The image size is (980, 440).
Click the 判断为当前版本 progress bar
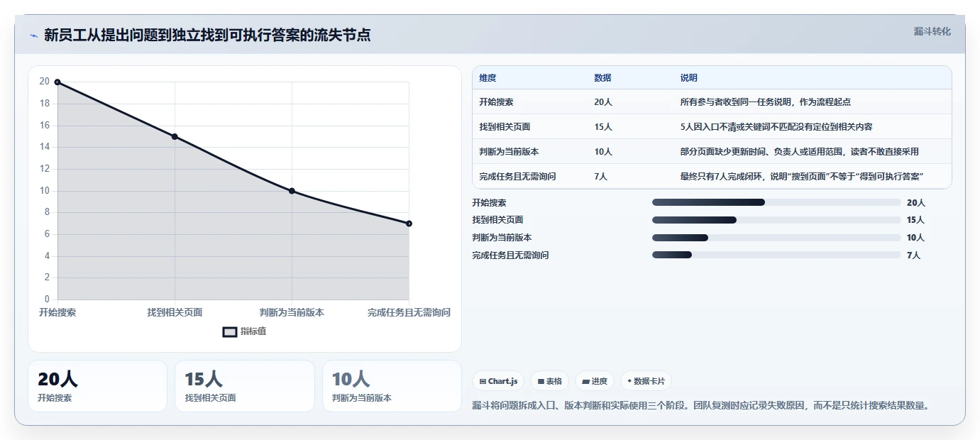[776, 238]
